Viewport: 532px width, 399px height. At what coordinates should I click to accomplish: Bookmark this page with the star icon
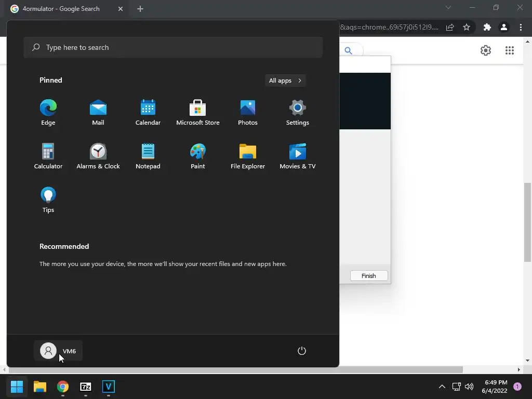467,27
